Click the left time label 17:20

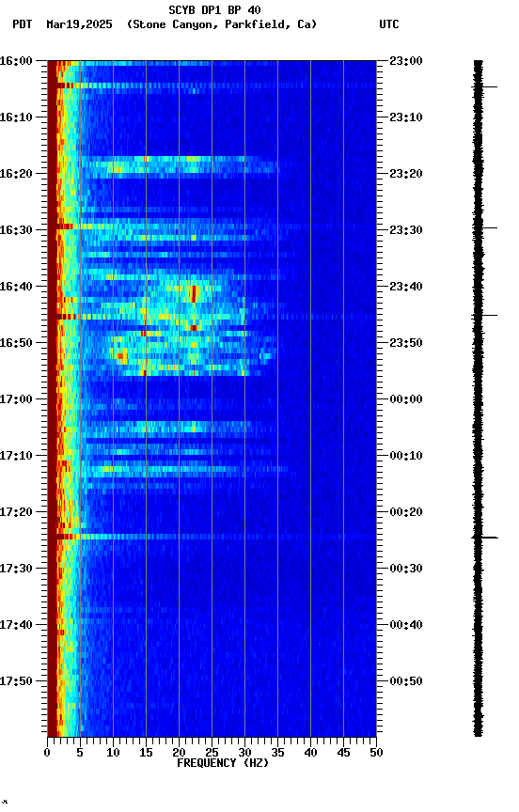click(16, 512)
